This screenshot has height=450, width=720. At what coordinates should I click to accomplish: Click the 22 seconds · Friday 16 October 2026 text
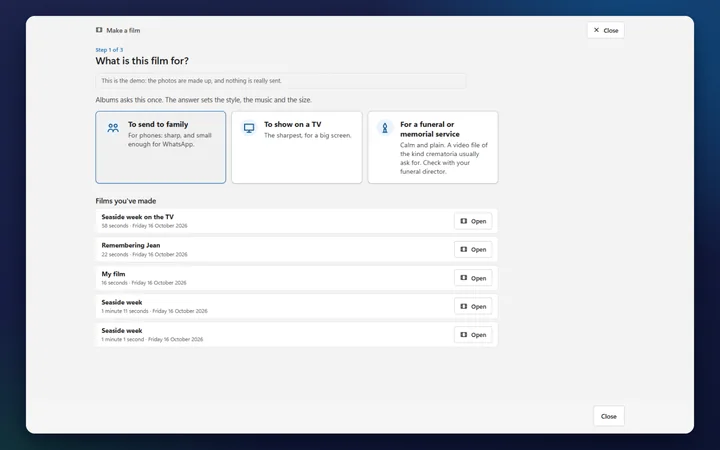point(144,254)
